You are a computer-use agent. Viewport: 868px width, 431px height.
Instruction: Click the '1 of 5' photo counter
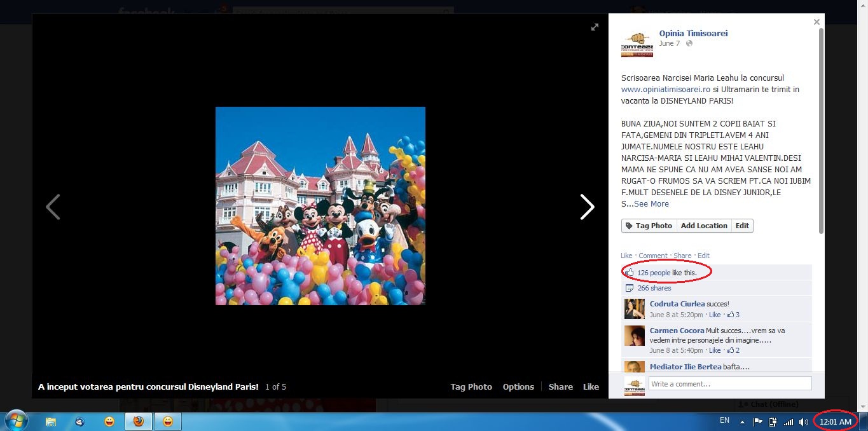click(x=276, y=387)
